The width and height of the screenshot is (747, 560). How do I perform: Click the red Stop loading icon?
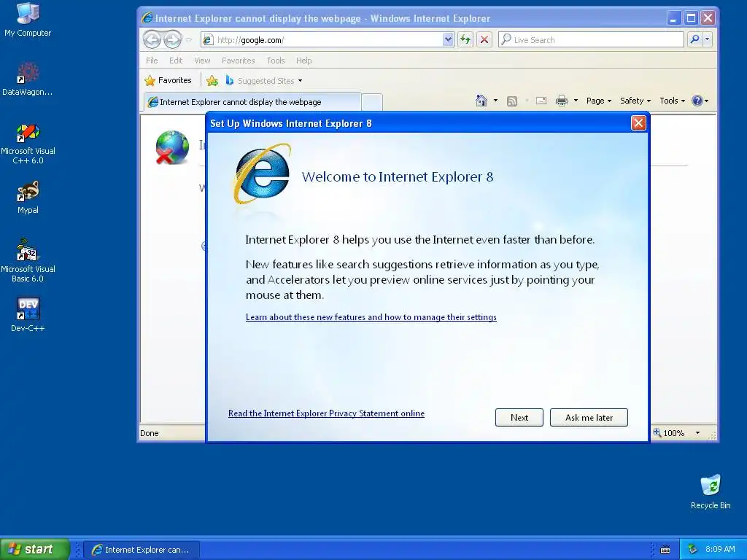coord(484,39)
